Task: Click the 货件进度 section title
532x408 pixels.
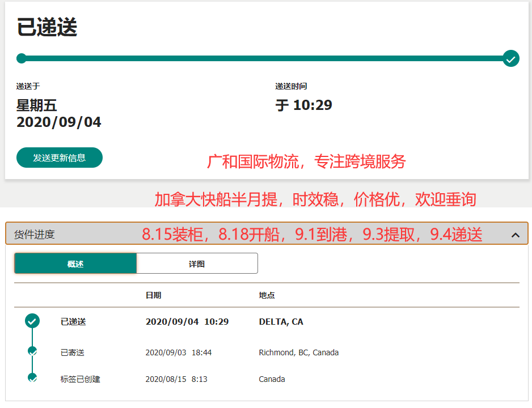Action: [34, 235]
